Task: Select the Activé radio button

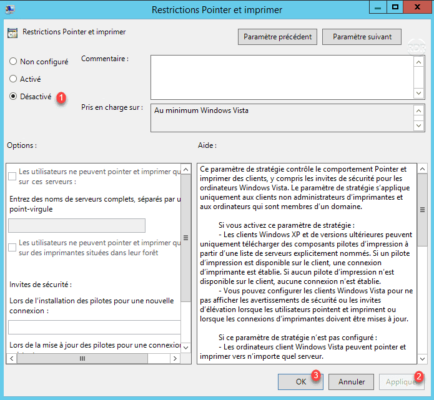Action: [x=13, y=79]
